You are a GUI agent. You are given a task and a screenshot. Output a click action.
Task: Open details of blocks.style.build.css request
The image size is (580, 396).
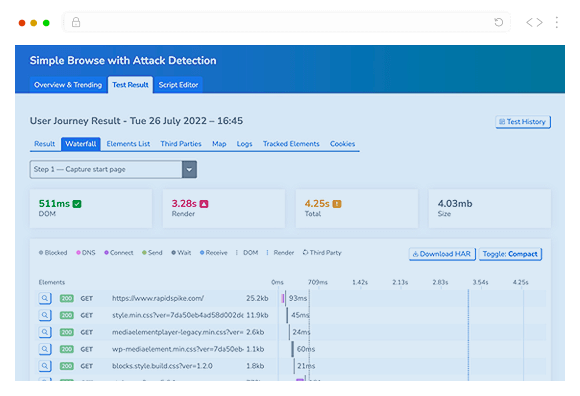click(45, 366)
